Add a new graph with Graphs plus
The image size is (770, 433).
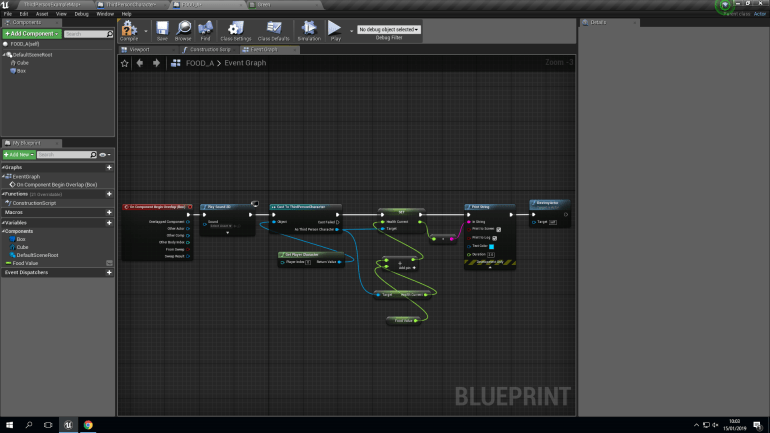pyautogui.click(x=109, y=167)
